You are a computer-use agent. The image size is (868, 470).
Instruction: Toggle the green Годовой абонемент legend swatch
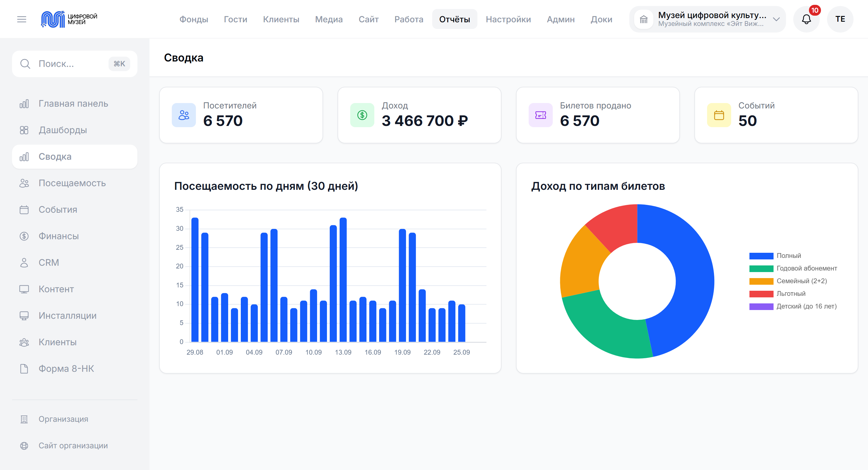pyautogui.click(x=761, y=268)
